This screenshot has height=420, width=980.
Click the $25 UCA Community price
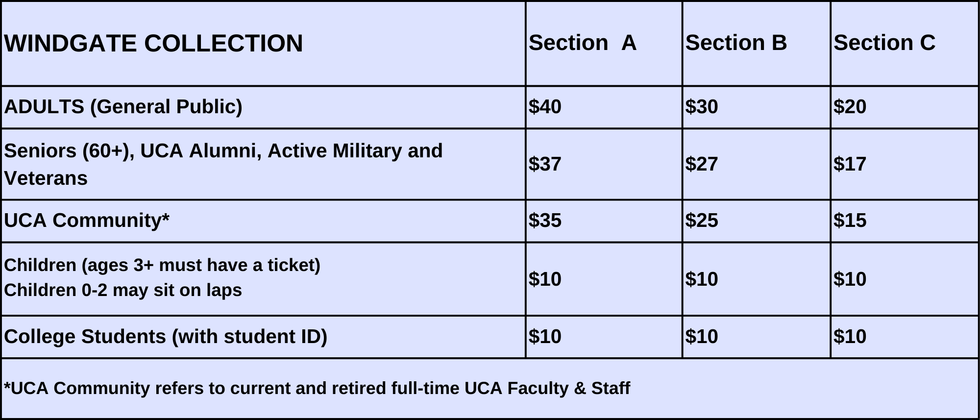tap(701, 221)
